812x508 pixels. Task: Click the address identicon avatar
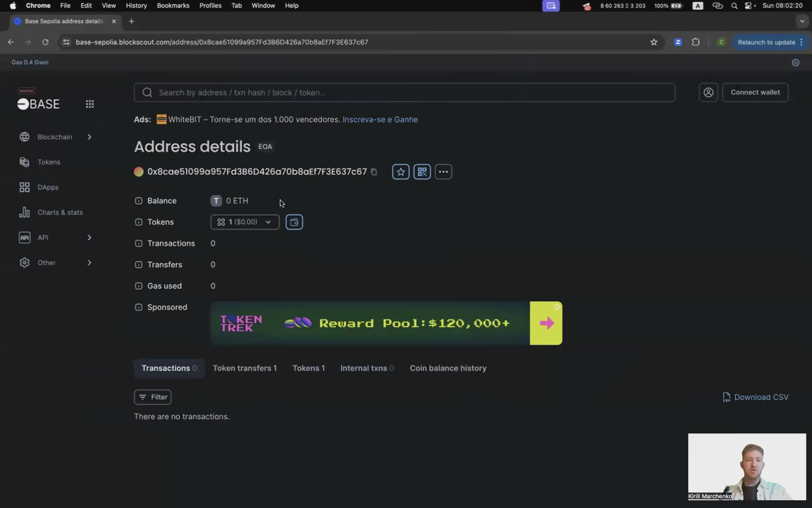pos(138,171)
